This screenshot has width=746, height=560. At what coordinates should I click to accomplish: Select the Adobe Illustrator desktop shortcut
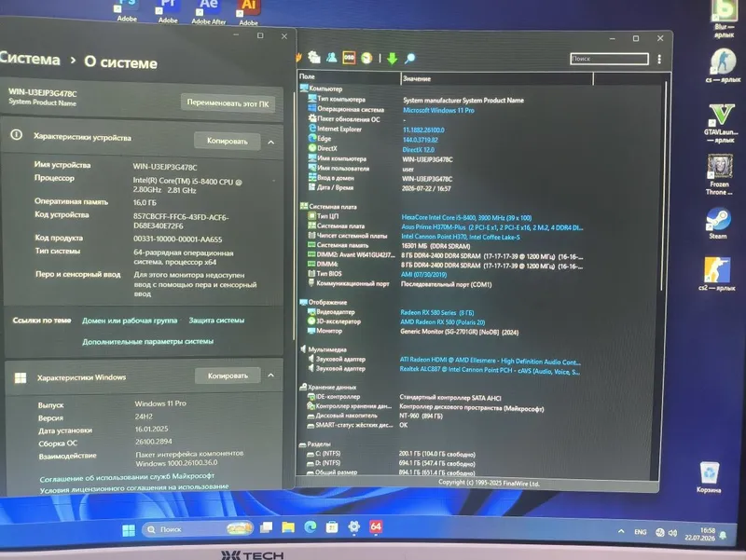pos(248,12)
